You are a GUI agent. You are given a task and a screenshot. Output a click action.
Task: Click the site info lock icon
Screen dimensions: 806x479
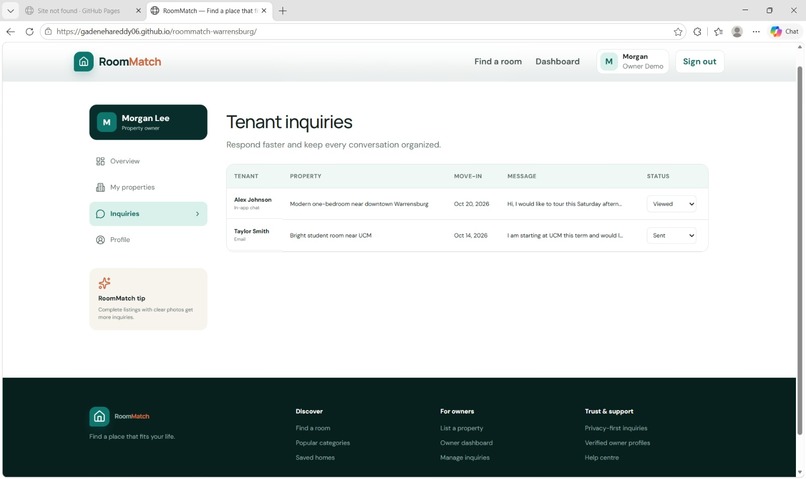click(x=48, y=31)
